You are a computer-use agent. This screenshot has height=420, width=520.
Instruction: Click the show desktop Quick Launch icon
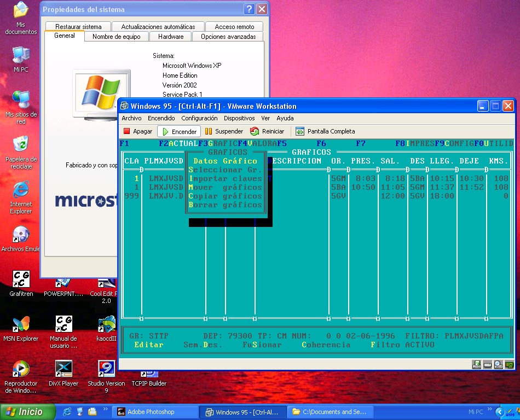tap(79, 412)
